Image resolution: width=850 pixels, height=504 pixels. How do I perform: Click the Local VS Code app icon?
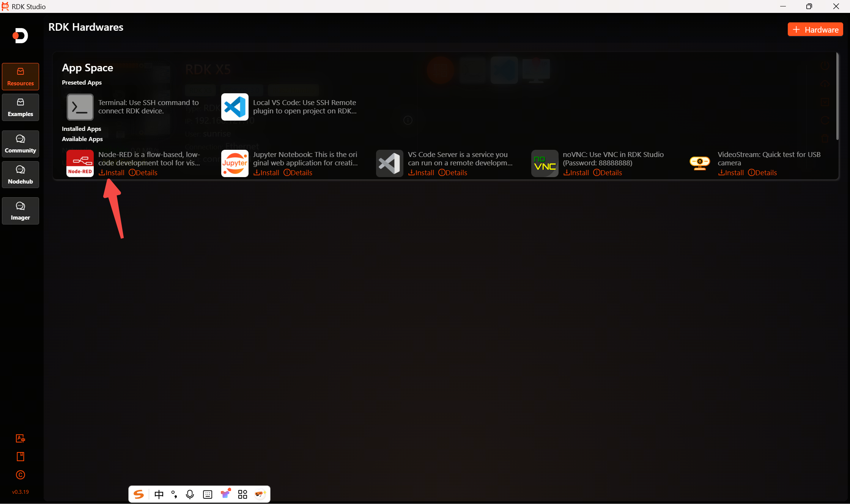pos(235,107)
